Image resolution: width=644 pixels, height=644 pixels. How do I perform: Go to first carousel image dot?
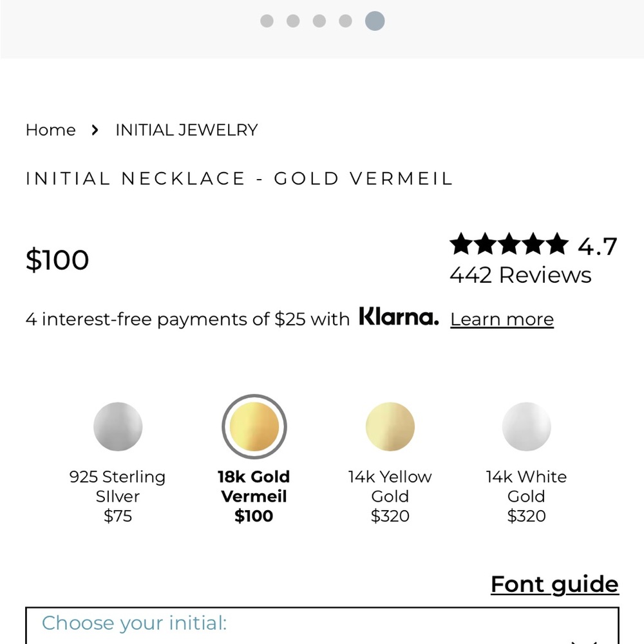[x=267, y=21]
